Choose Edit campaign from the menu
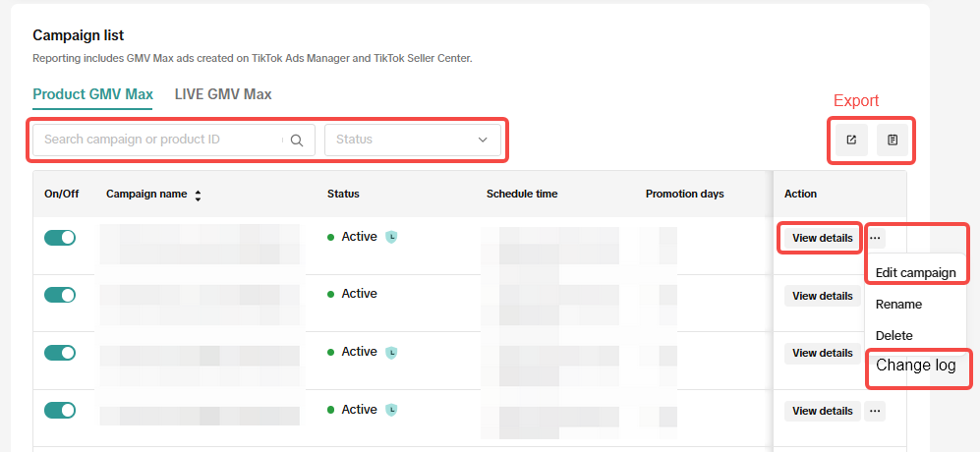Viewport: 980px width, 452px height. (915, 272)
